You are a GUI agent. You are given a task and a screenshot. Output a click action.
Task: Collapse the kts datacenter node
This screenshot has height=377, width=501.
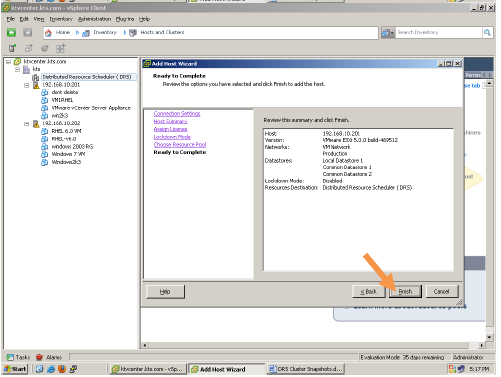pyautogui.click(x=18, y=70)
